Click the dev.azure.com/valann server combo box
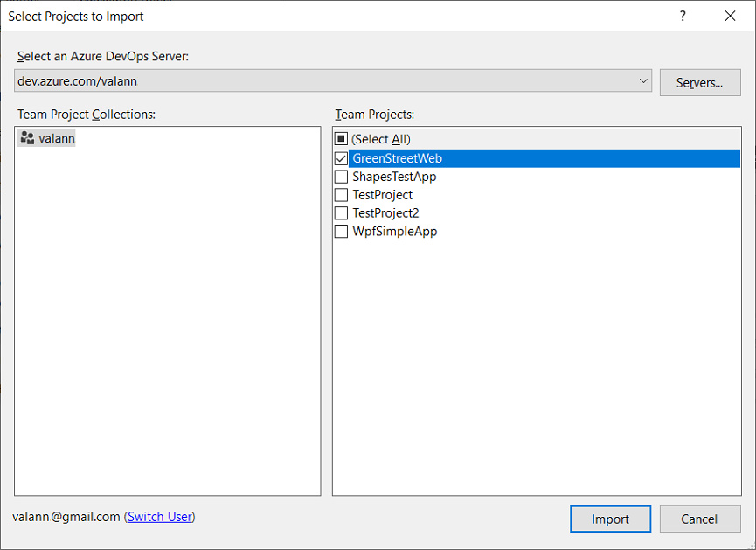This screenshot has width=756, height=550. pos(333,81)
